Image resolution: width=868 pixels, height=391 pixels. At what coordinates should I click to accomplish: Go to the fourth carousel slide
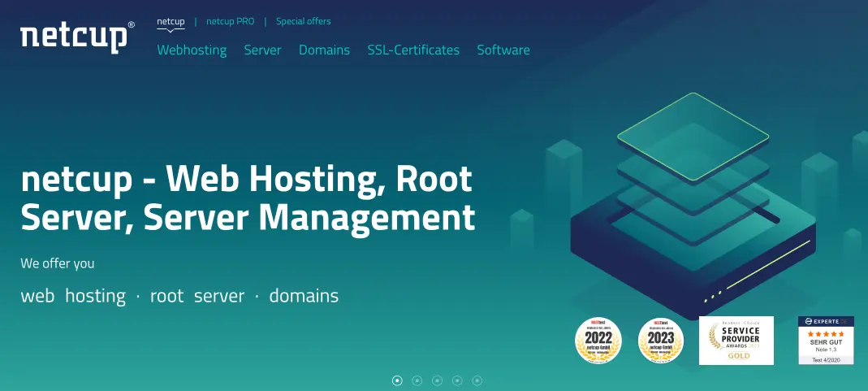coord(456,380)
